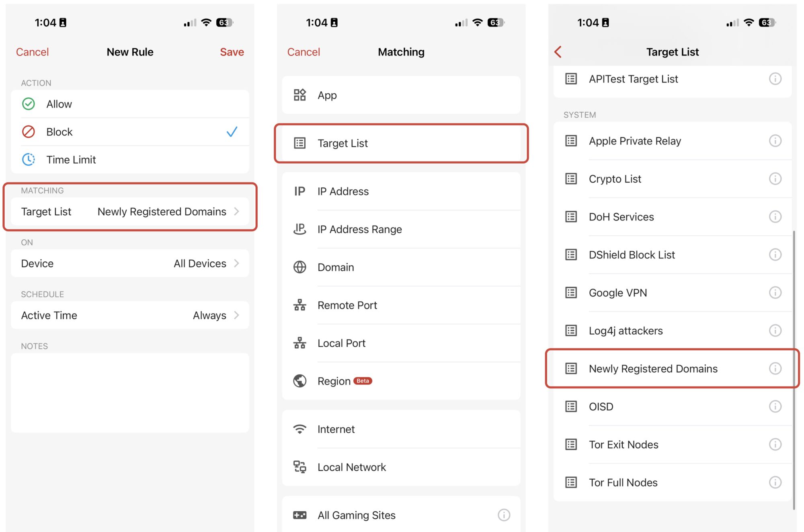Viewport: 804px width, 532px height.
Task: Save the new rule
Action: (x=232, y=52)
